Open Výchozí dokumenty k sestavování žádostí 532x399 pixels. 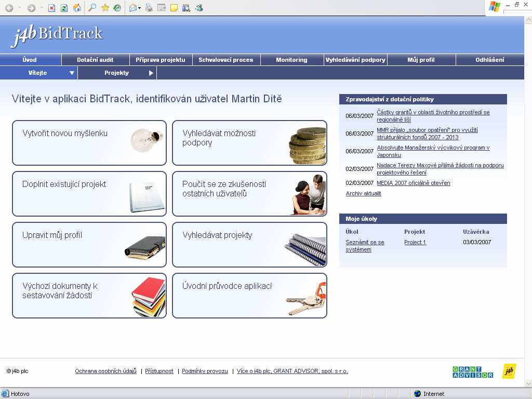tap(89, 296)
